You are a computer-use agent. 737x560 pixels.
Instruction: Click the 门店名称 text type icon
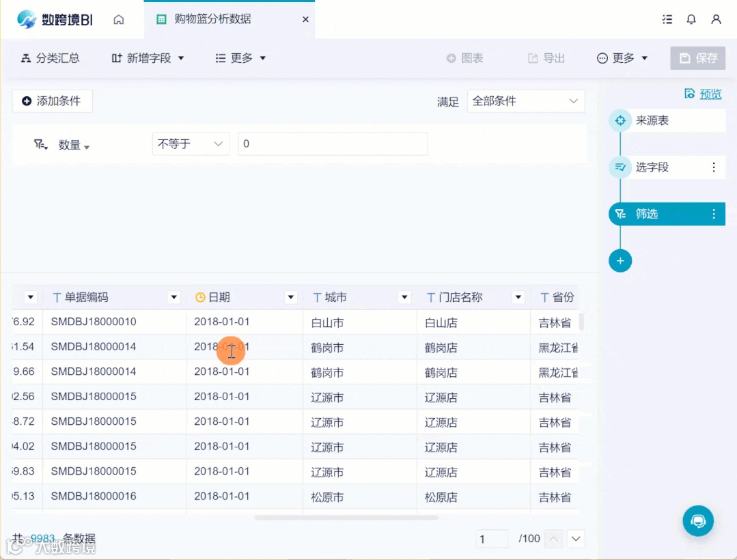[x=430, y=297]
